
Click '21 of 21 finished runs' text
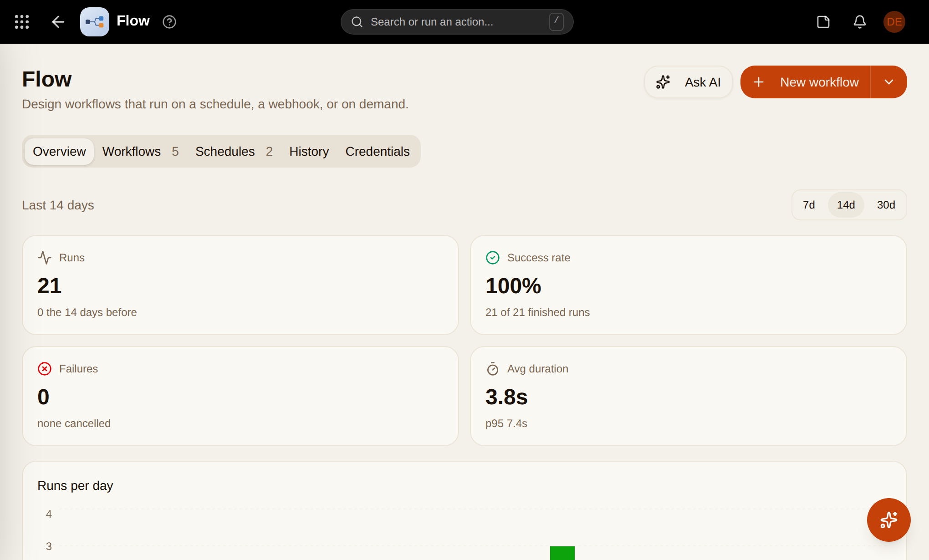point(537,312)
